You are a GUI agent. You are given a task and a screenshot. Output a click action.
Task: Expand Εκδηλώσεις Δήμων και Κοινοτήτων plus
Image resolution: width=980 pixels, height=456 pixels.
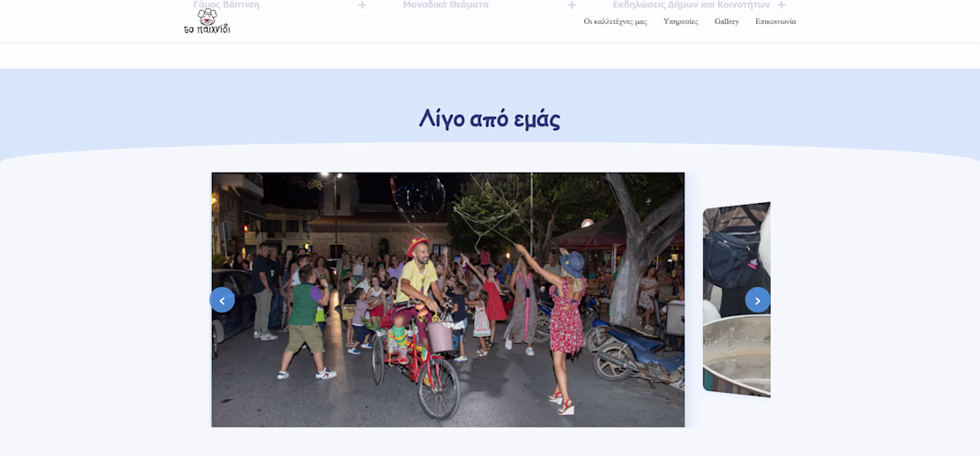[x=781, y=5]
